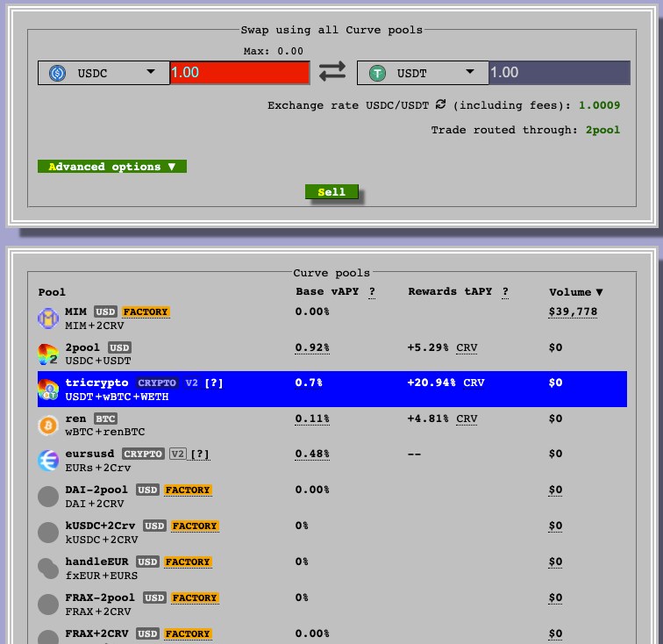Click the MIM pool icon

(x=48, y=318)
